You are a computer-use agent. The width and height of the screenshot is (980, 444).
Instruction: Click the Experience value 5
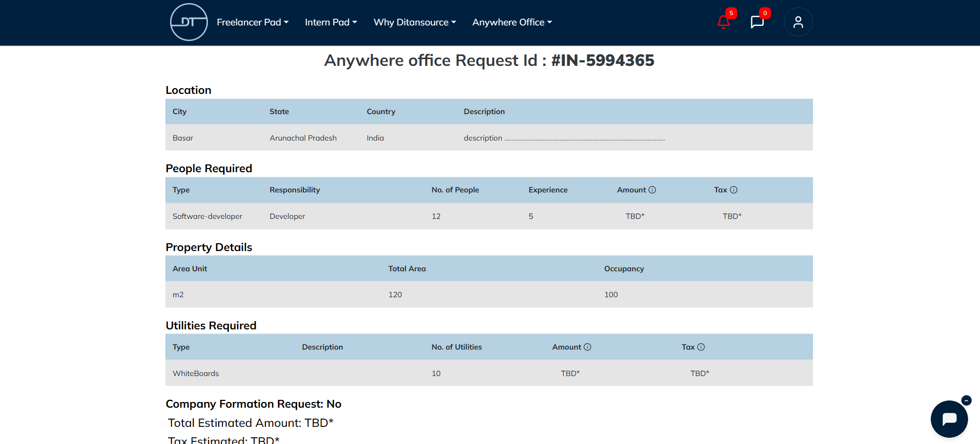[531, 216]
